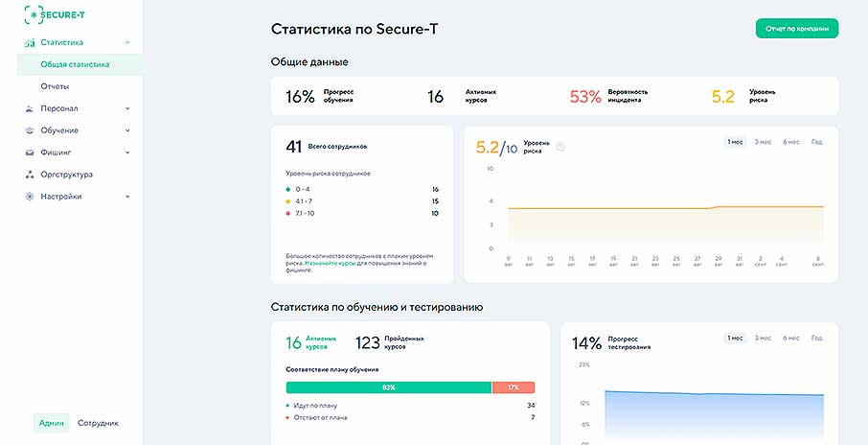Open the Обучение menu item
Image resolution: width=868 pixels, height=445 pixels.
[x=59, y=130]
